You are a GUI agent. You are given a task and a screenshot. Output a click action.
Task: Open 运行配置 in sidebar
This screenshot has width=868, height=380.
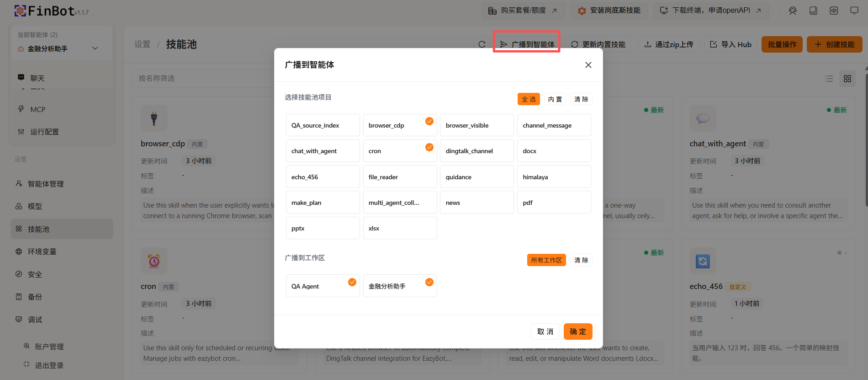pos(62,132)
